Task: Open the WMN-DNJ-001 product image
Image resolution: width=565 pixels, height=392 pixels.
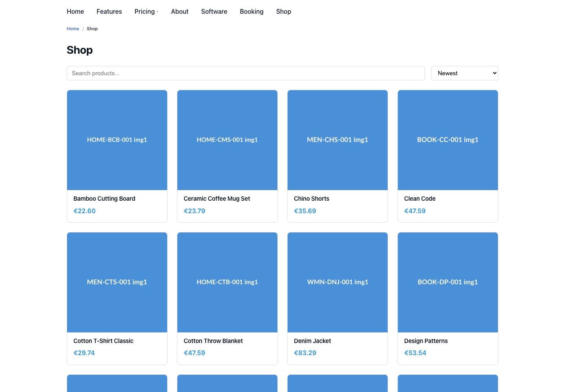Action: click(x=337, y=283)
